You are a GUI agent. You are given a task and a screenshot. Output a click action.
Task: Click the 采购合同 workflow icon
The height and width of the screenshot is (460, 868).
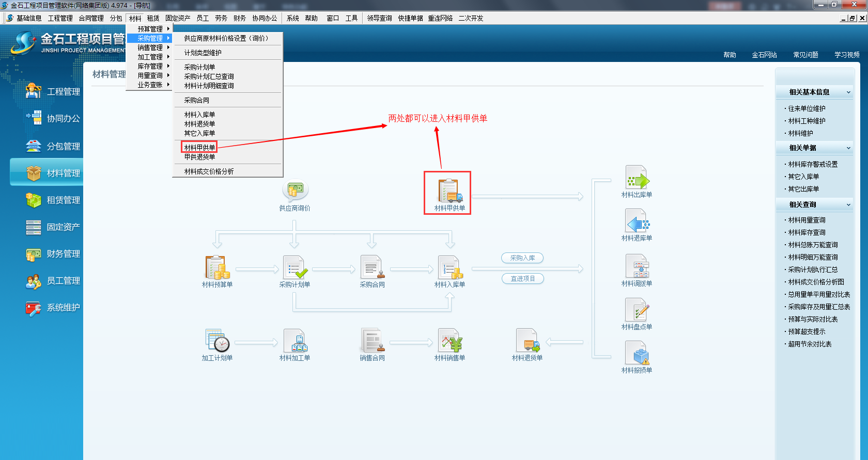372,267
